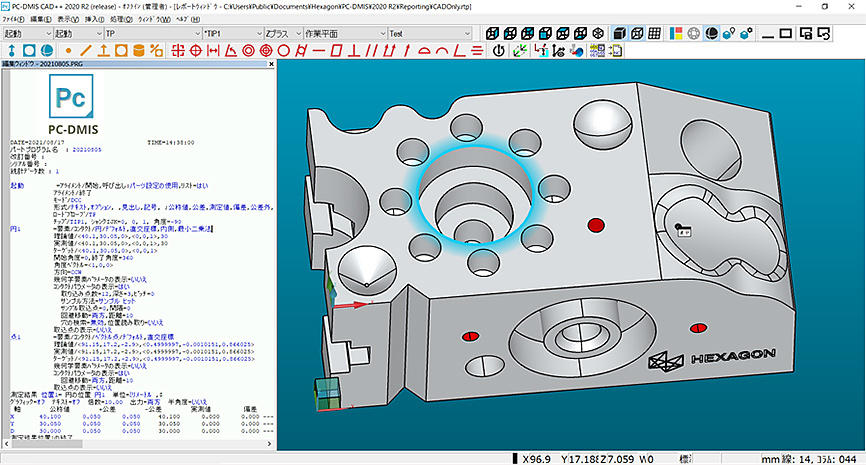Open the red Symmetry dimension icon

[x=477, y=51]
